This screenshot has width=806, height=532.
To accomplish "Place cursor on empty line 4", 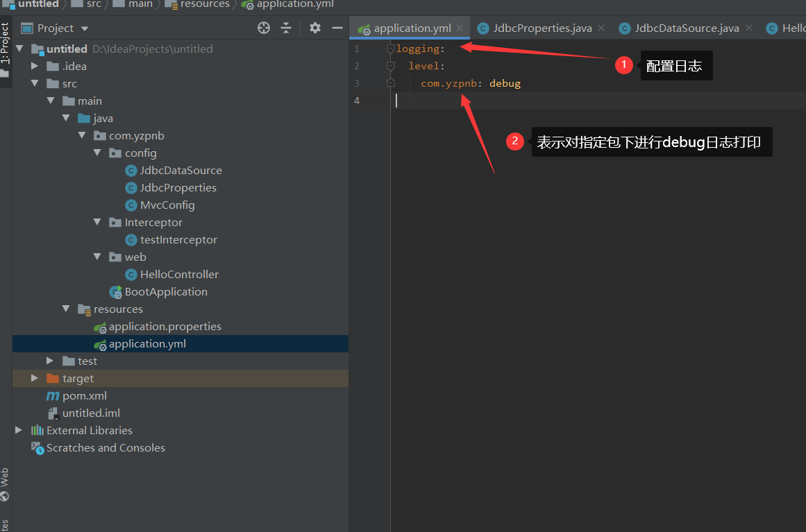I will pyautogui.click(x=598, y=101).
